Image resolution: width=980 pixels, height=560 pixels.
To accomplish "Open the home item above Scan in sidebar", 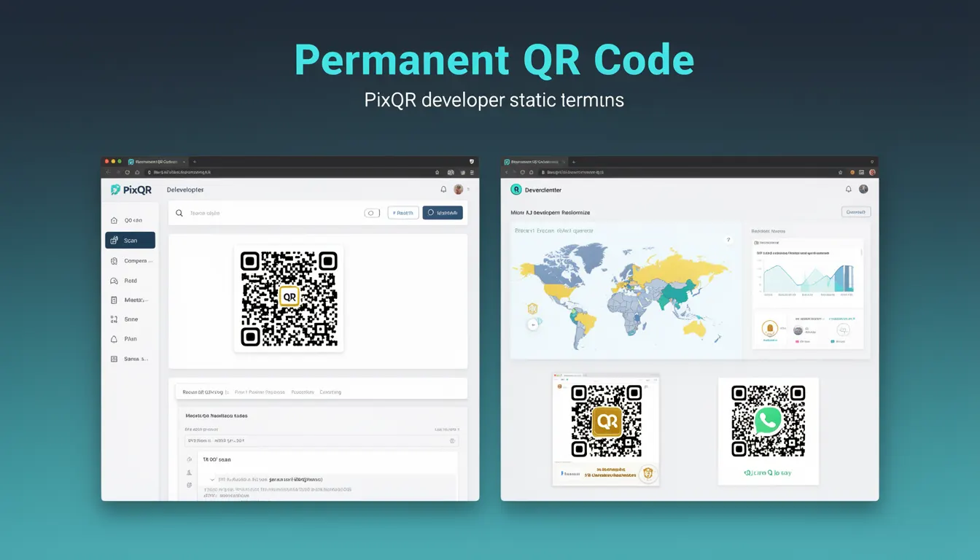I will click(x=129, y=220).
